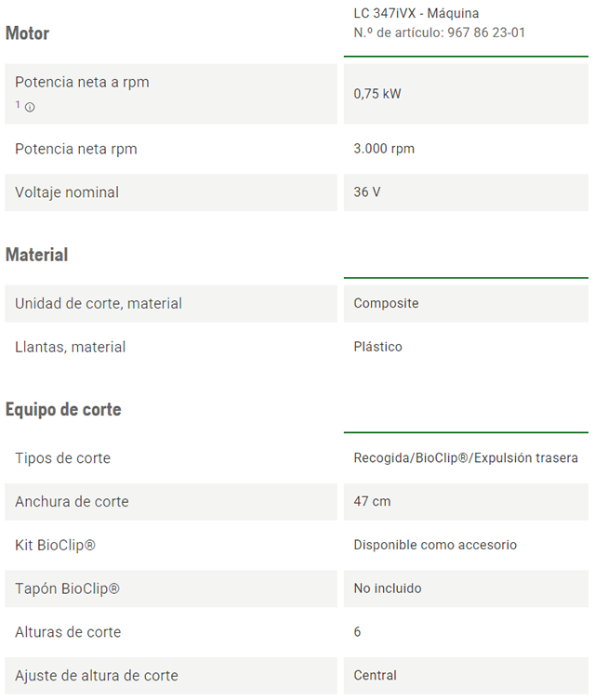Viewport: 595px width, 700px height.
Task: Select the Tapón BioClip® row label
Action: (x=67, y=588)
